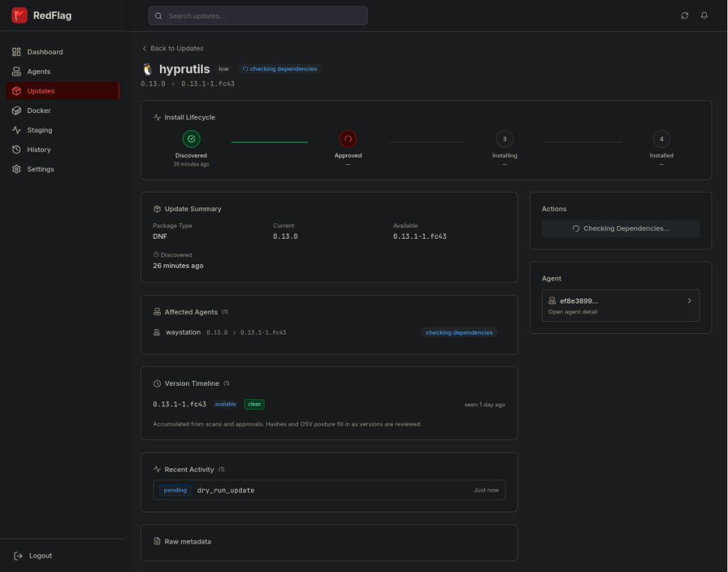The width and height of the screenshot is (728, 572).
Task: Click the Installed step number 4 circle
Action: pyautogui.click(x=661, y=139)
